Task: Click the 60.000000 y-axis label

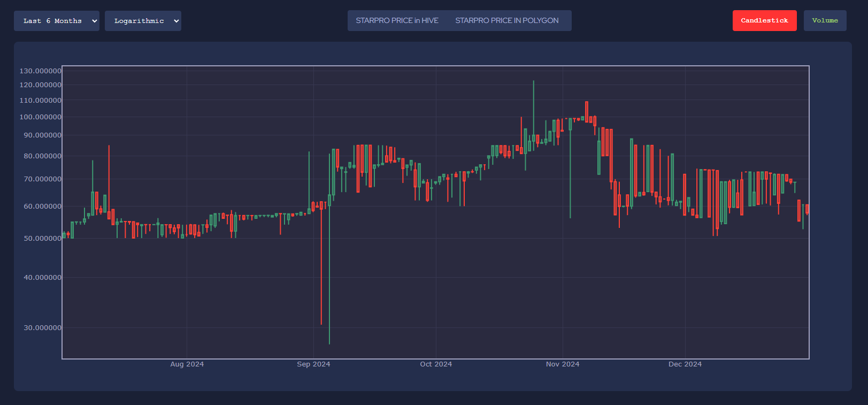Action: click(x=43, y=206)
